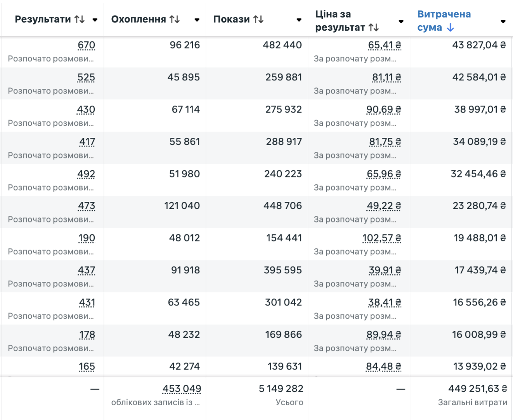The height and width of the screenshot is (420, 513).
Task: Open the Ціна за результат column caret
Action: (x=401, y=22)
